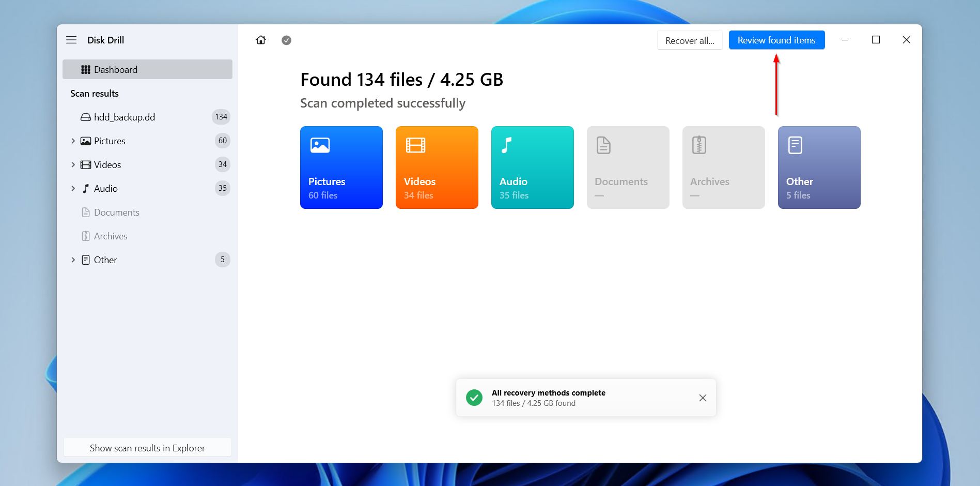Click the Review found items button

[776, 40]
